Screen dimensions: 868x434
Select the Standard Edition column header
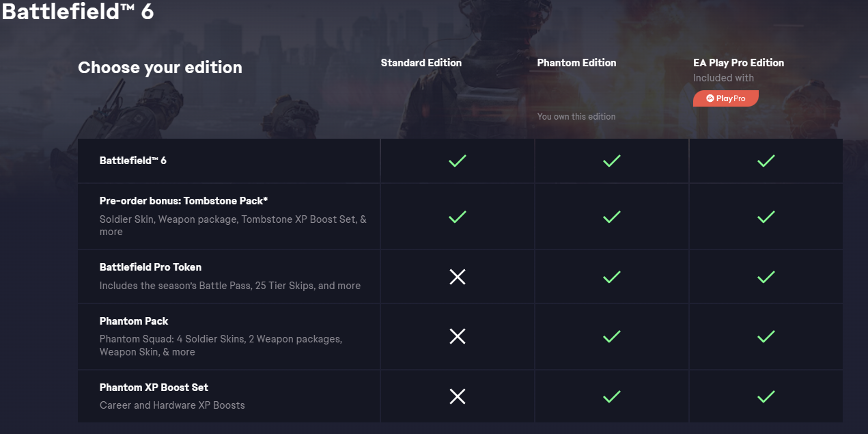pos(421,63)
